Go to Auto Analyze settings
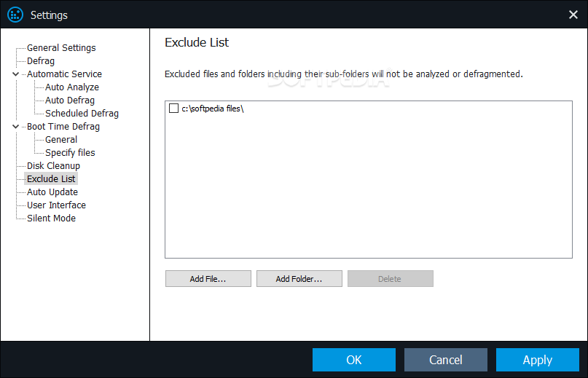The width and height of the screenshot is (588, 378). [x=72, y=87]
